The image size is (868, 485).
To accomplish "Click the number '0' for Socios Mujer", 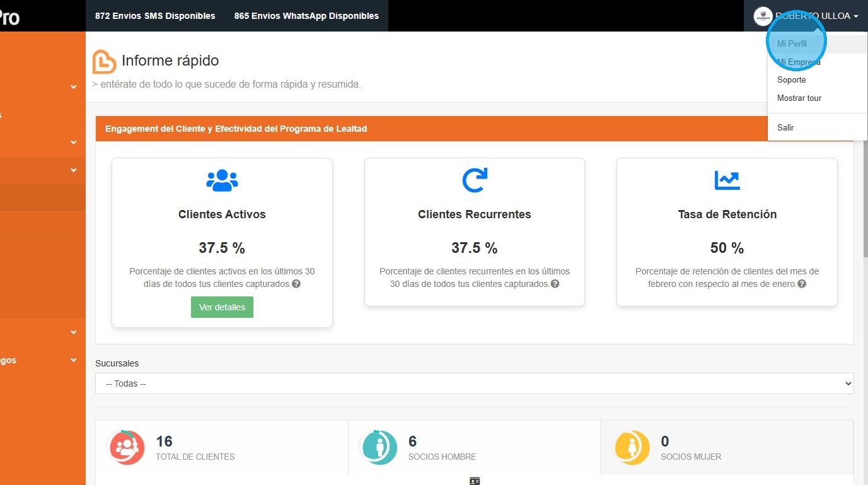I will (x=665, y=441).
